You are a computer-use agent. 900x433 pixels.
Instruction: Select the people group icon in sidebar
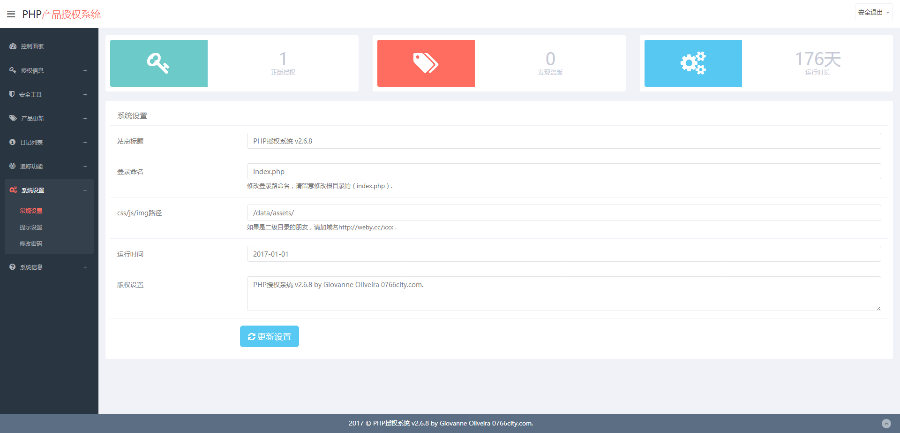(13, 166)
